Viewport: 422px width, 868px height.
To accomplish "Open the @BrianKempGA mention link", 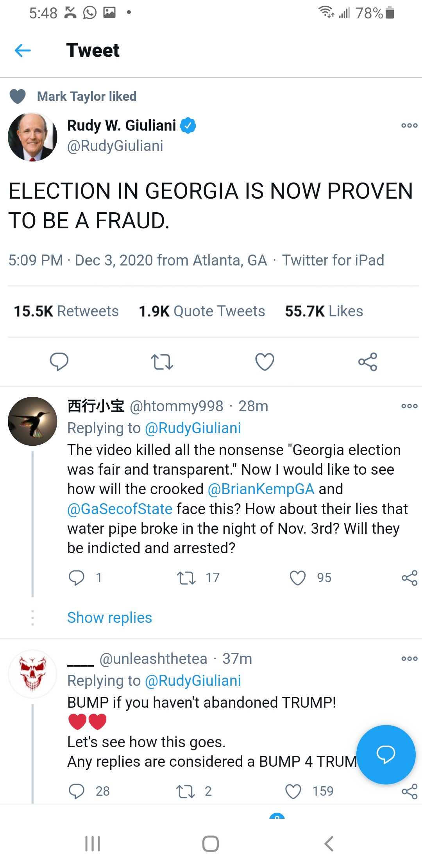I will point(261,489).
